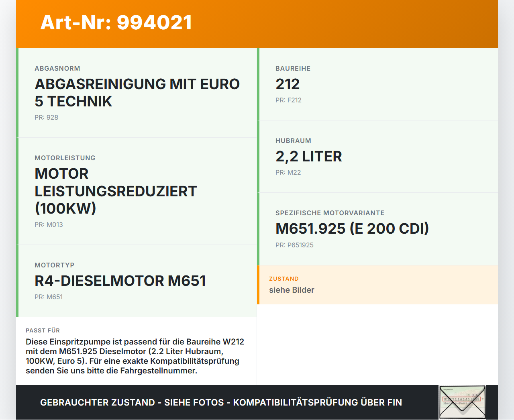Click the PR: M22 label
The height and width of the screenshot is (420, 514).
(x=288, y=172)
